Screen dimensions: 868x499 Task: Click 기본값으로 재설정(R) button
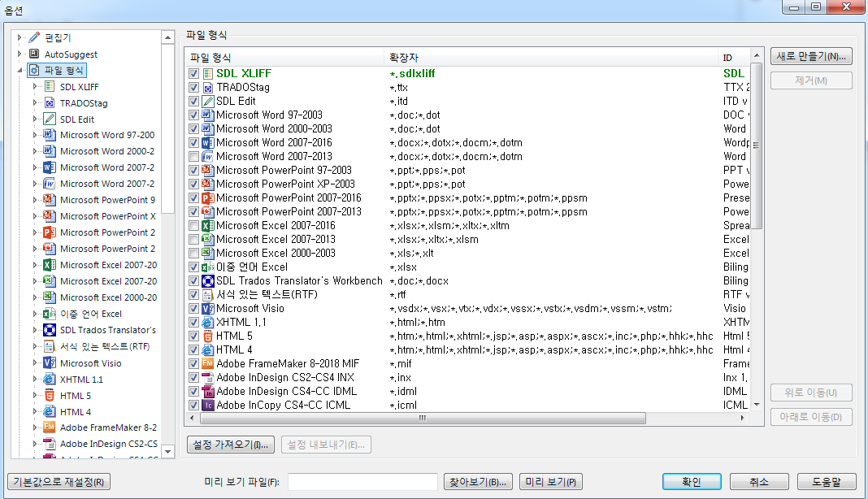59,482
